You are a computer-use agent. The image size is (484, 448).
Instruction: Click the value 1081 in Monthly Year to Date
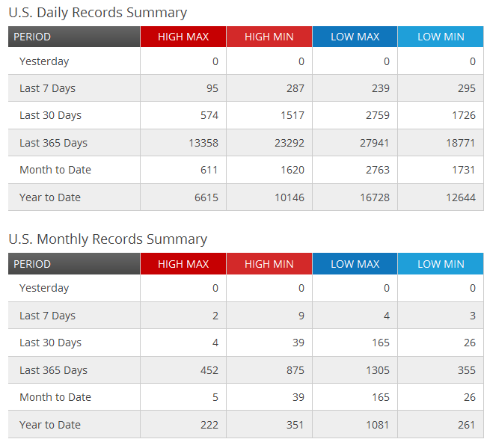378,425
